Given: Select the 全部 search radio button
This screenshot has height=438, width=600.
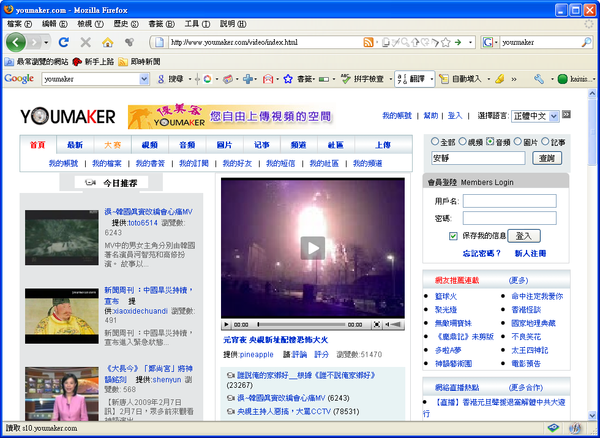Looking at the screenshot, I should click(x=435, y=141).
